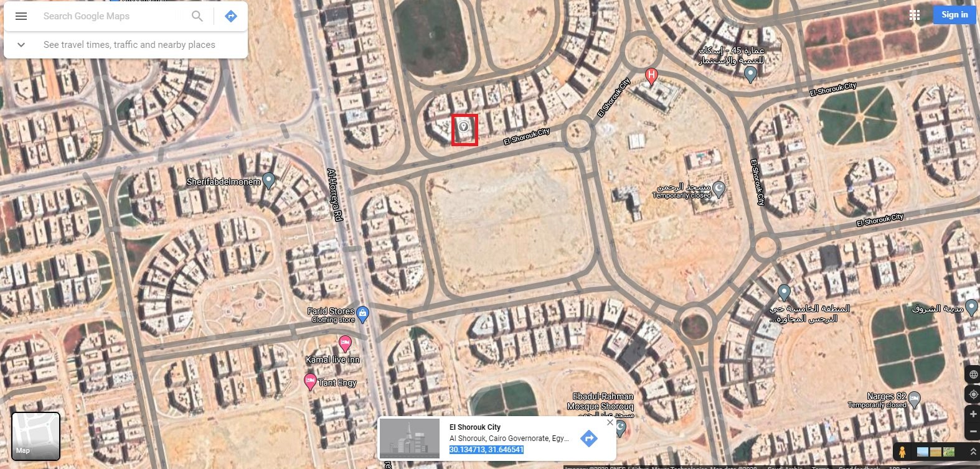Screen dimensions: 980x469
Task: Close the El Shorouk City info card
Action: pyautogui.click(x=610, y=422)
